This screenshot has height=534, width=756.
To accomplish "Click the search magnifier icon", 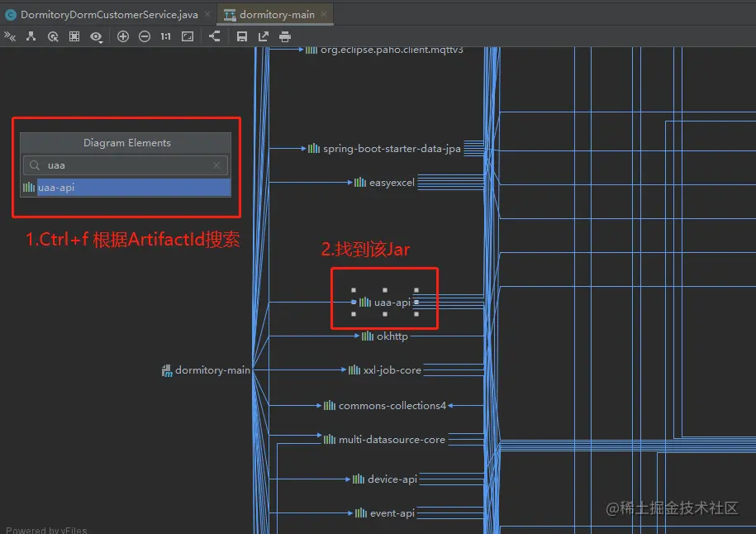I will pos(34,165).
